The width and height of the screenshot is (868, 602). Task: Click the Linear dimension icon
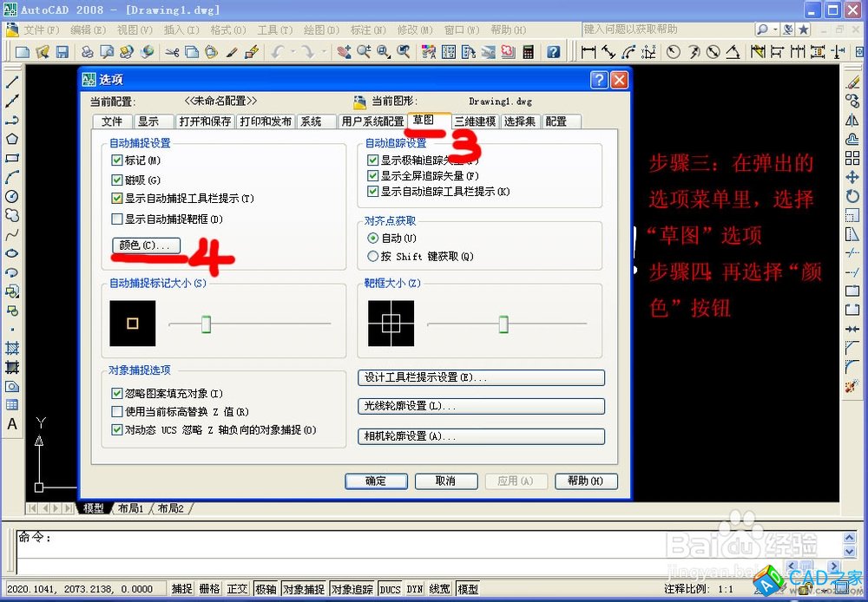pyautogui.click(x=589, y=53)
